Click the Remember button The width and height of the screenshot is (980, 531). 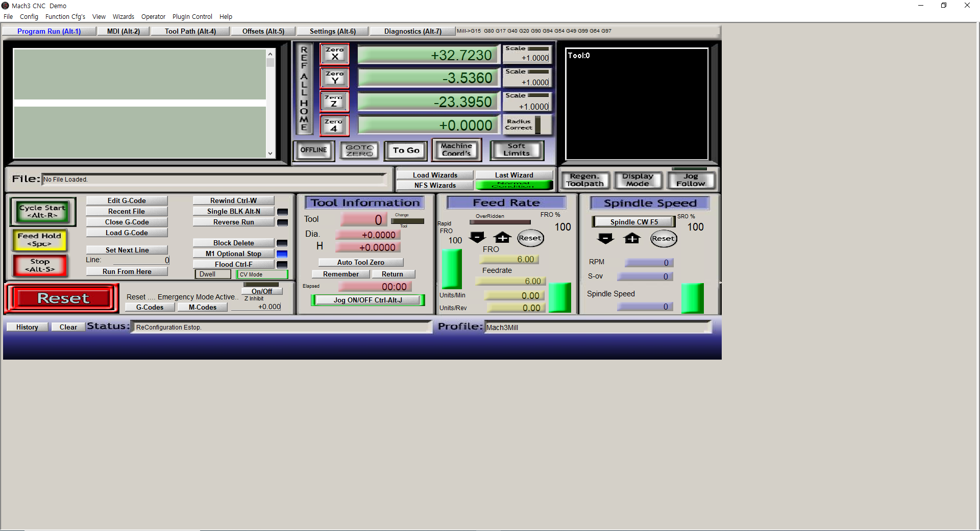(x=340, y=274)
